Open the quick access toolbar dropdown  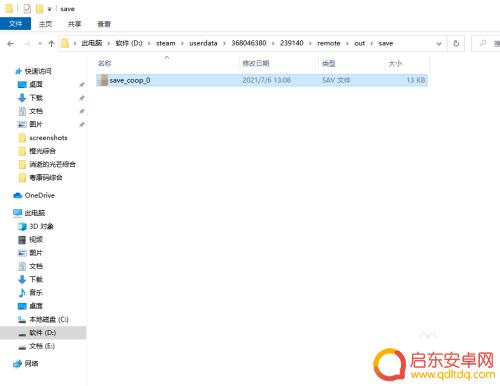coord(49,9)
